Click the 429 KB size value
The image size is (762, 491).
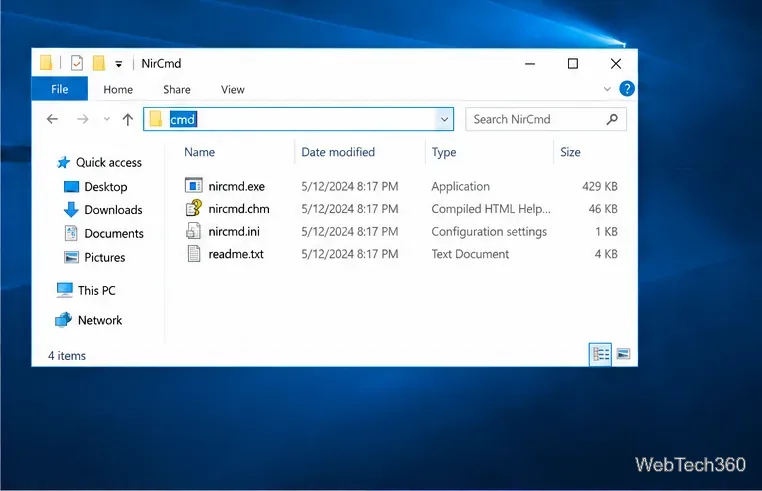(x=600, y=186)
